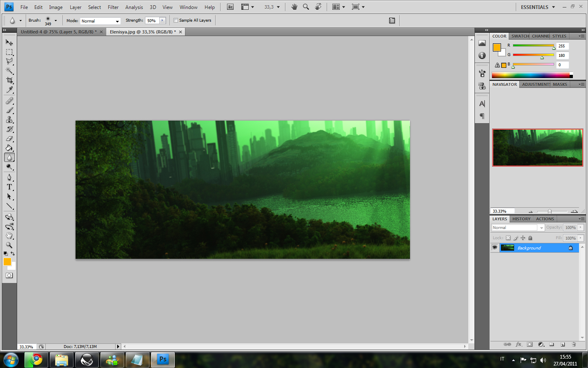Toggle the brush panel button in options bar

pyautogui.click(x=392, y=20)
